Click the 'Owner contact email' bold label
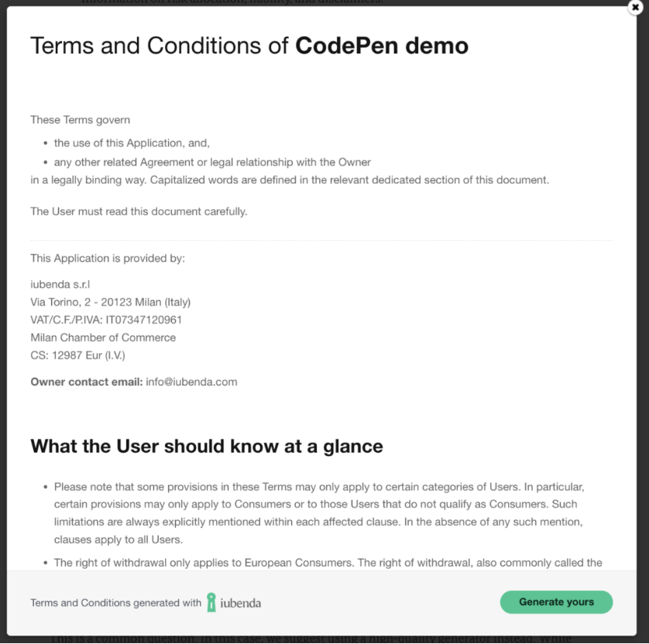Screen dimensions: 649x644 87,382
